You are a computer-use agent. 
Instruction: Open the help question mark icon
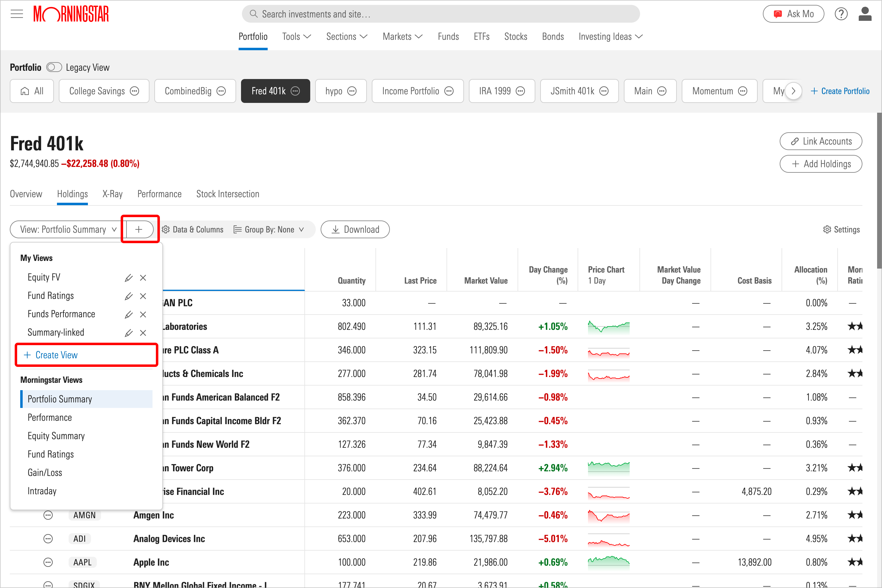[841, 14]
